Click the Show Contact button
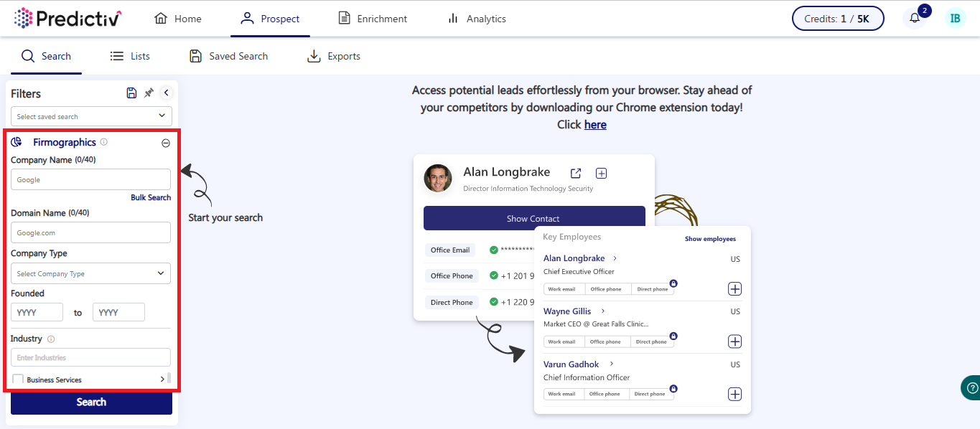This screenshot has width=980, height=429. click(x=534, y=218)
